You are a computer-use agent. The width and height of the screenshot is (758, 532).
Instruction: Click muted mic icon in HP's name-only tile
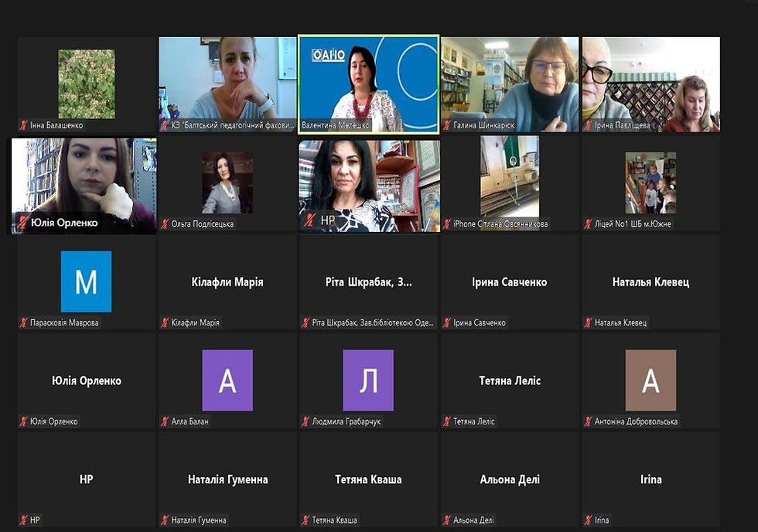[23, 520]
